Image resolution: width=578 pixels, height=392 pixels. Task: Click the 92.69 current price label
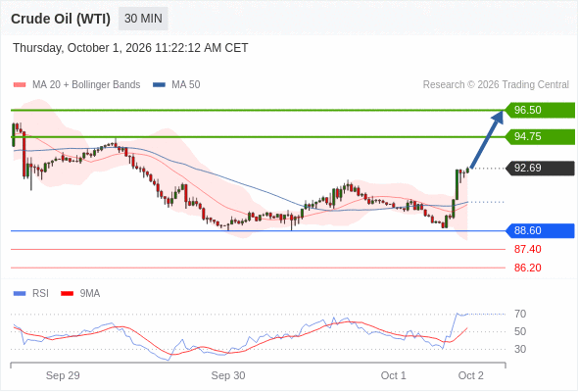[x=540, y=168]
